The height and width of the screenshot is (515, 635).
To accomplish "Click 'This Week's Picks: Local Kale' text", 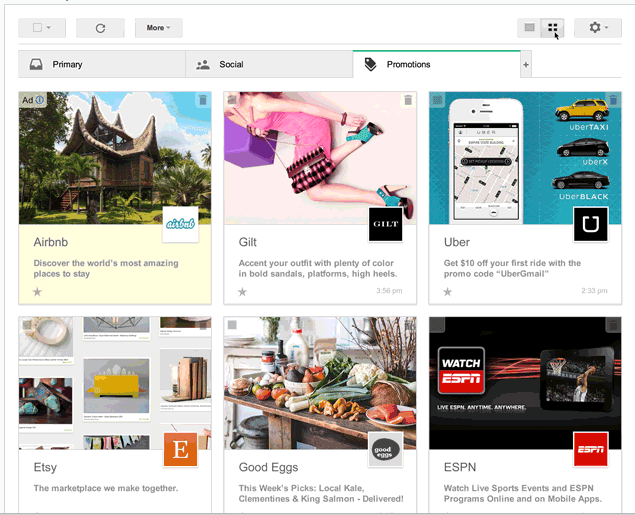I will point(321,494).
